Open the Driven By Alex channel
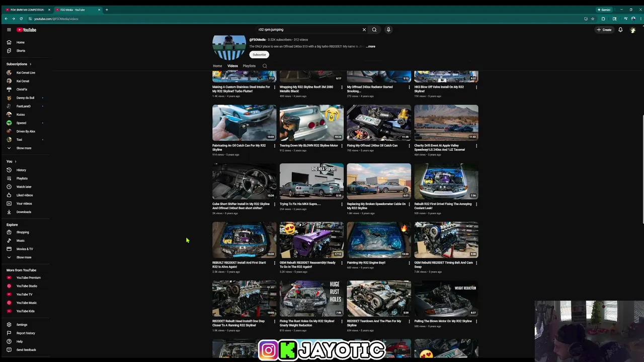The width and height of the screenshot is (644, 362). pyautogui.click(x=25, y=131)
